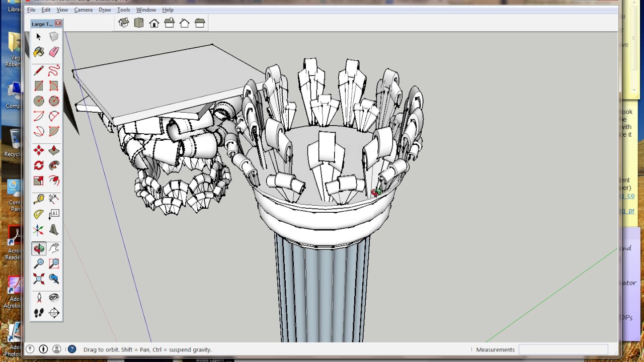Click in the Measurements input box
Image resolution: width=644 pixels, height=362 pixels.
(562, 349)
